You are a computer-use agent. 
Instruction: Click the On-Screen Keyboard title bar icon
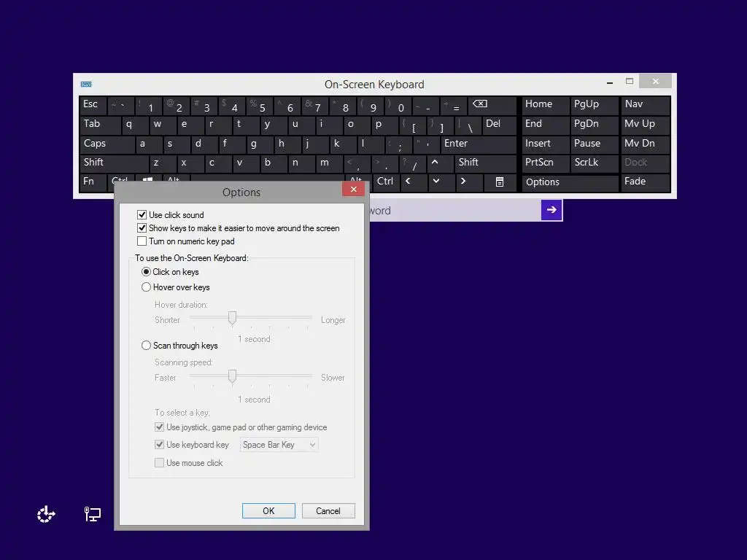point(86,85)
